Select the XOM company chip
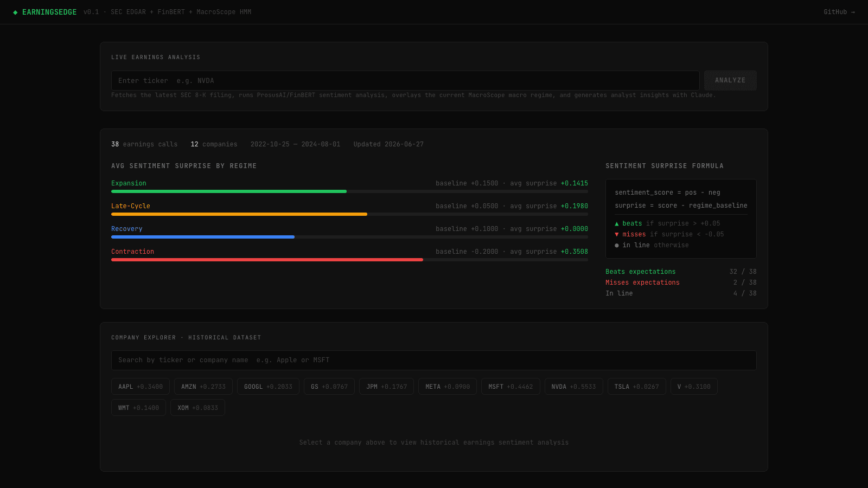The height and width of the screenshot is (488, 868). (x=197, y=408)
